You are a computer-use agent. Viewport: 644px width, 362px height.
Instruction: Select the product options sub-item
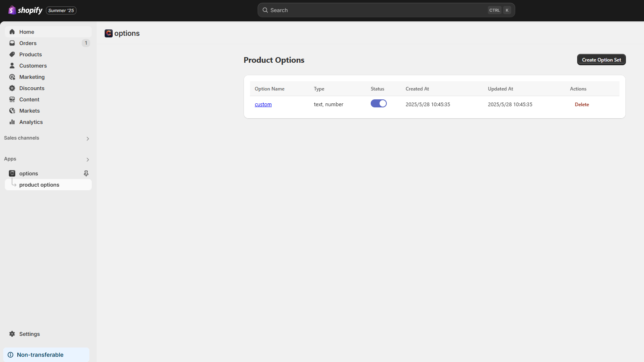(48, 185)
